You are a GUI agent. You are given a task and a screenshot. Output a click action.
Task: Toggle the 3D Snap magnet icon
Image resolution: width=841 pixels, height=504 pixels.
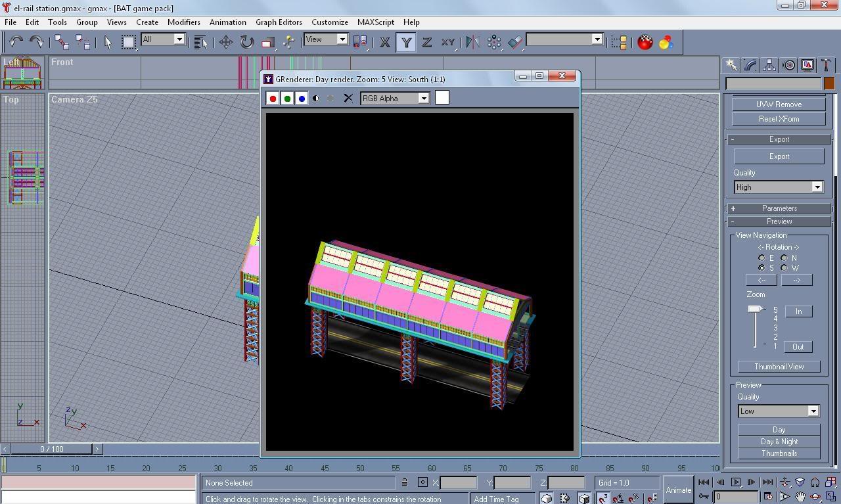coord(603,498)
